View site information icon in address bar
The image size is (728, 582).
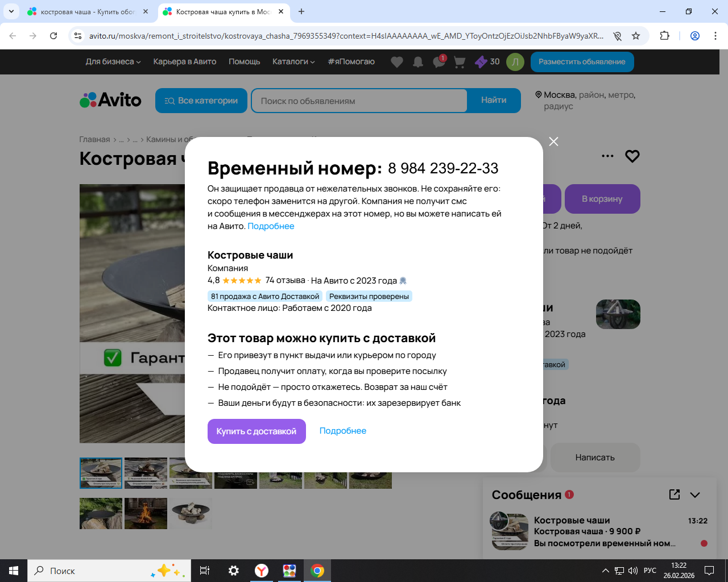point(78,36)
